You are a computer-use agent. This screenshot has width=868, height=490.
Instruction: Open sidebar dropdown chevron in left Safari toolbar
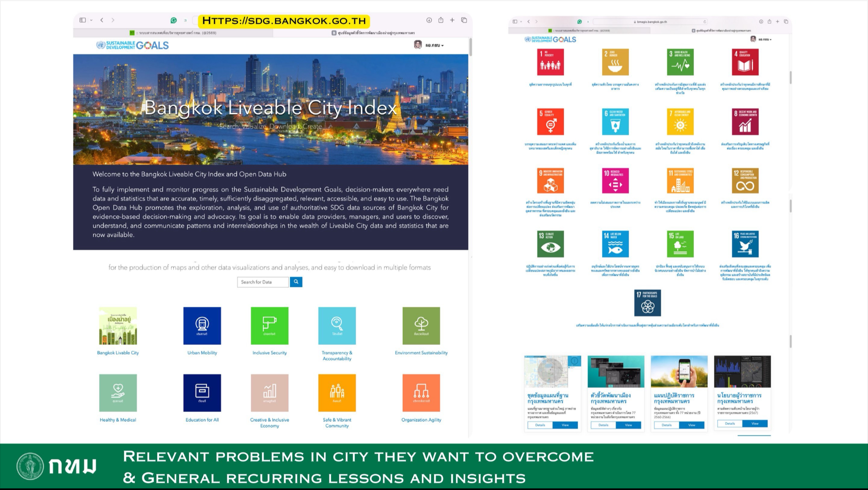(x=91, y=20)
